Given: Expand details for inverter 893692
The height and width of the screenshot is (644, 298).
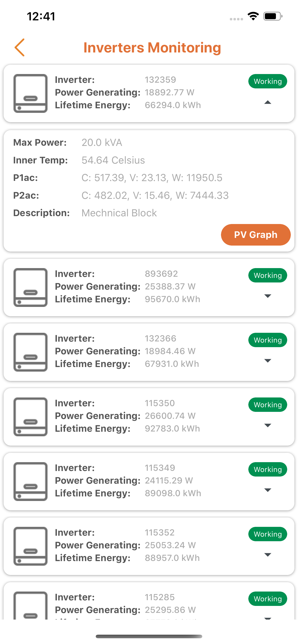Looking at the screenshot, I should [x=268, y=296].
